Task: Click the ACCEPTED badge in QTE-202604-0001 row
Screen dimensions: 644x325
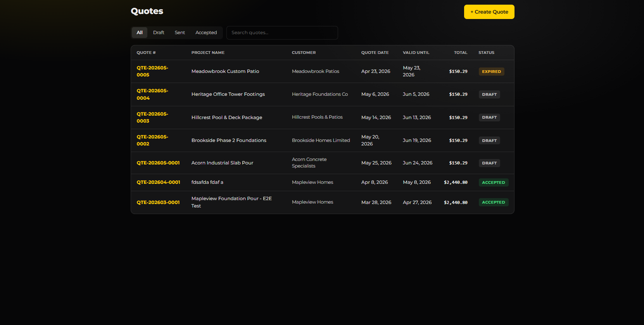Action: tap(494, 182)
